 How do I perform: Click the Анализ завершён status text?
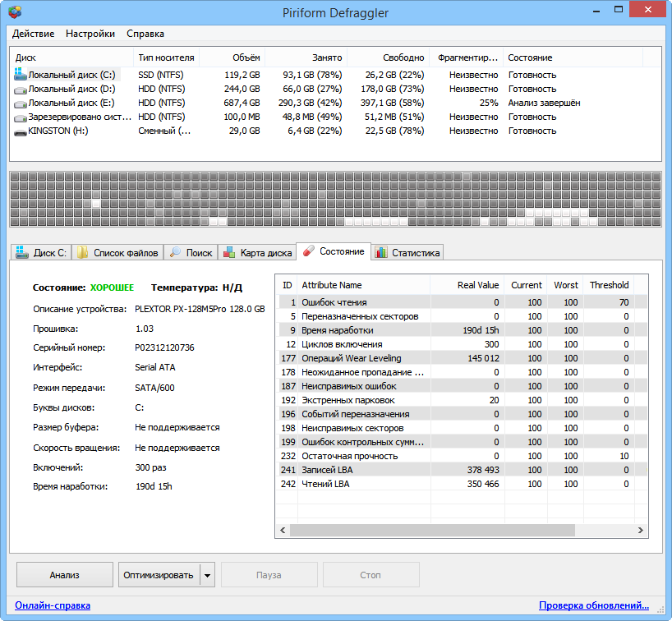tap(544, 103)
